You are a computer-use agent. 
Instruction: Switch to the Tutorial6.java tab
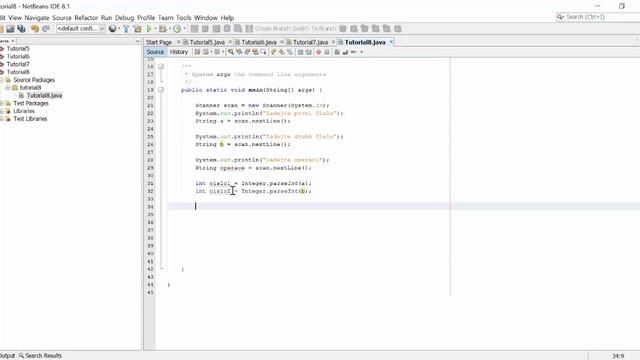(x=259, y=42)
